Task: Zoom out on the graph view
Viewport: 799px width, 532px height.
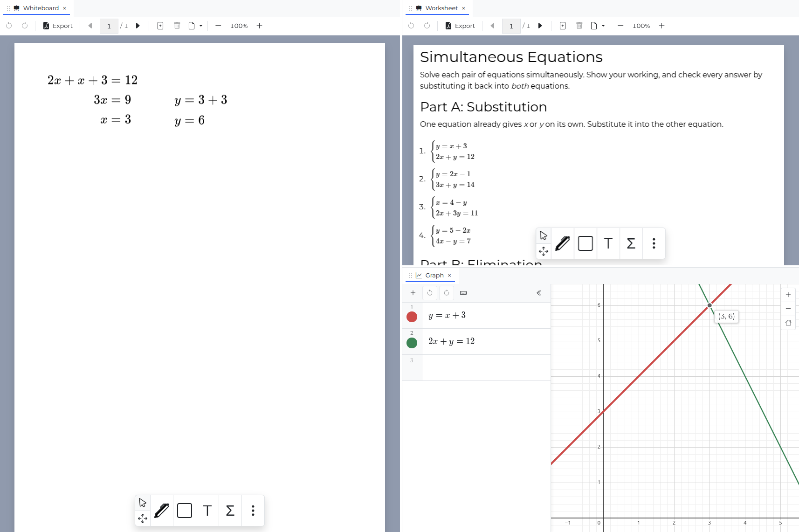Action: 788,309
